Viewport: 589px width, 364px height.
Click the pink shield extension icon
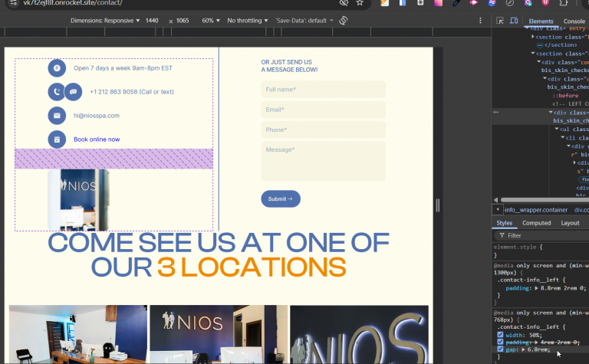(545, 2)
